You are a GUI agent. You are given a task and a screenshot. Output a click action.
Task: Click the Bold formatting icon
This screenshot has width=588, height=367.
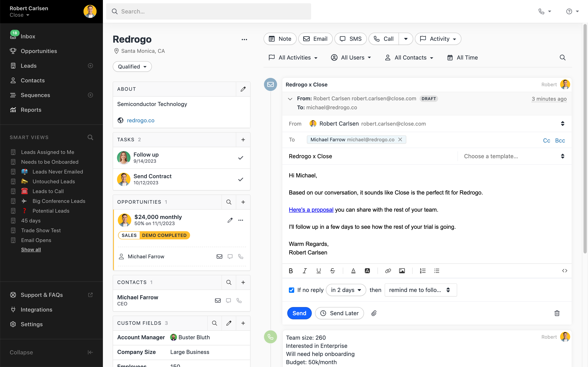click(291, 271)
